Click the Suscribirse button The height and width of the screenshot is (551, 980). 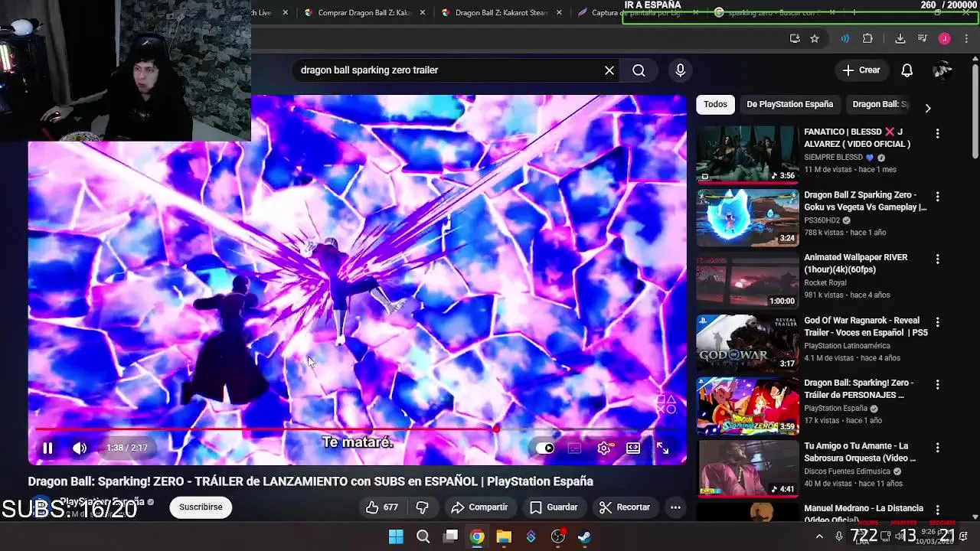coord(201,507)
